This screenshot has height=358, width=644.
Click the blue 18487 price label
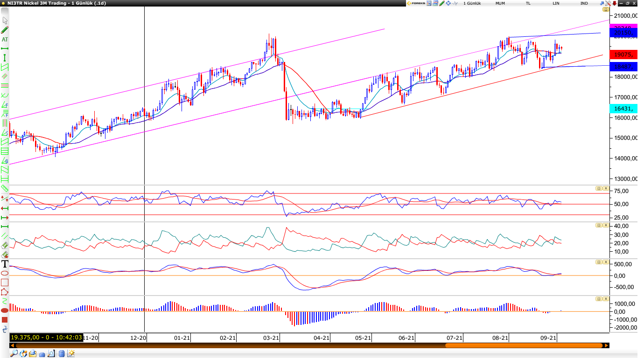pyautogui.click(x=623, y=67)
